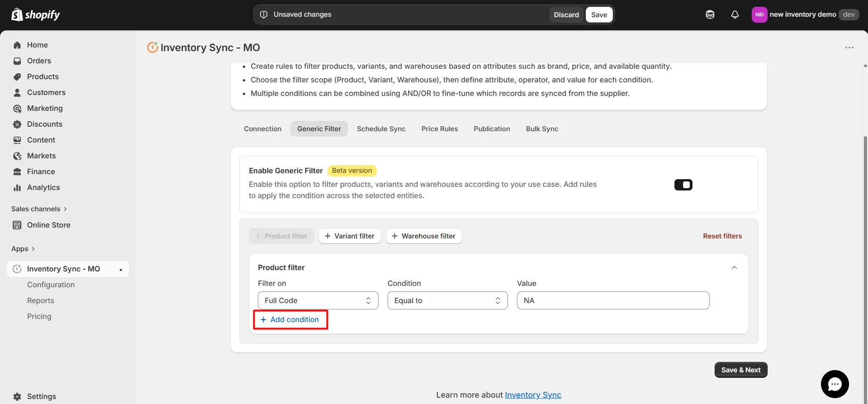The width and height of the screenshot is (868, 404).
Task: Click the Shopify logo
Action: point(35,14)
